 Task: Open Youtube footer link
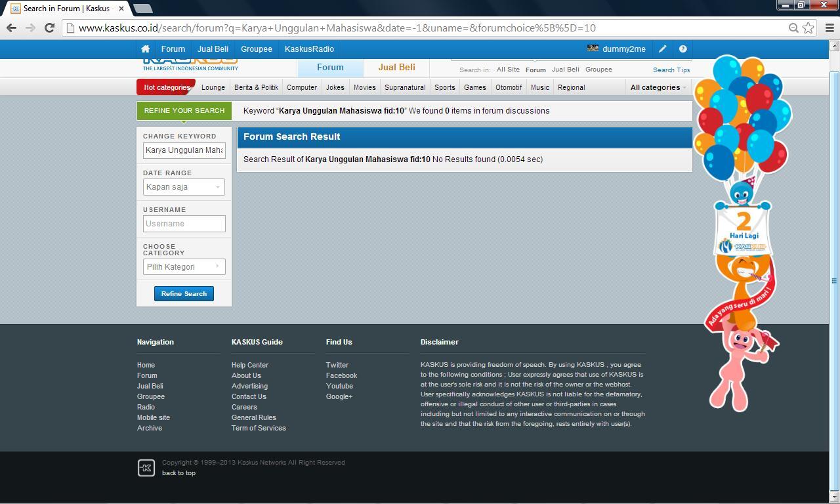point(339,386)
